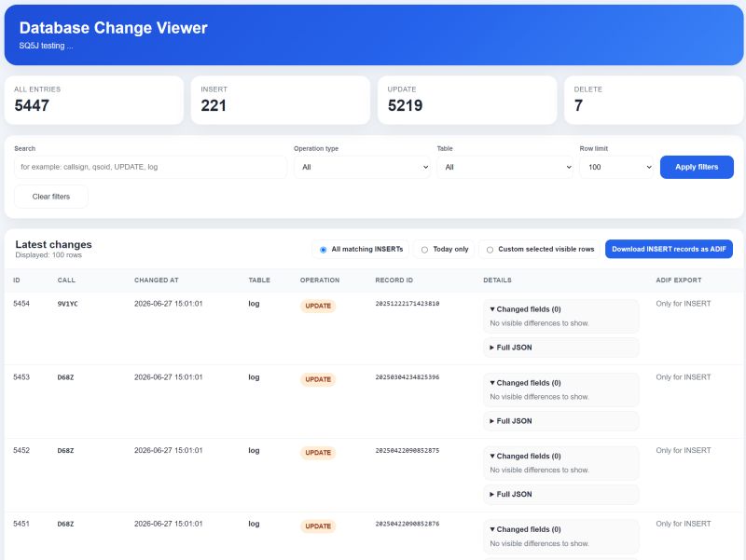Open the Row limit dropdown

tap(616, 167)
